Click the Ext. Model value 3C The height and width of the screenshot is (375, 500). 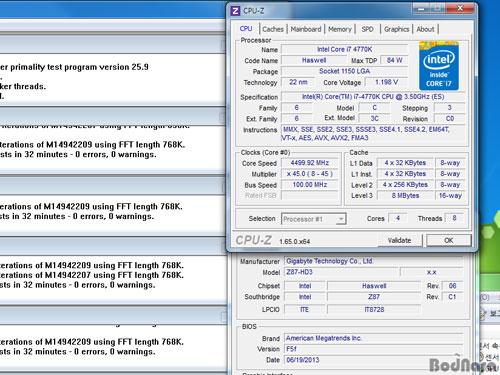pyautogui.click(x=374, y=118)
